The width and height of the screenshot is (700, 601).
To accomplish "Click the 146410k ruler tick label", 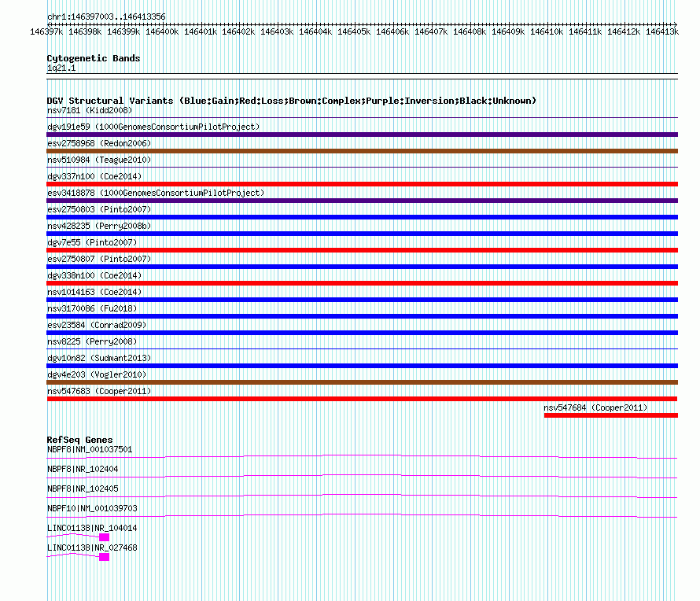I will [x=547, y=31].
